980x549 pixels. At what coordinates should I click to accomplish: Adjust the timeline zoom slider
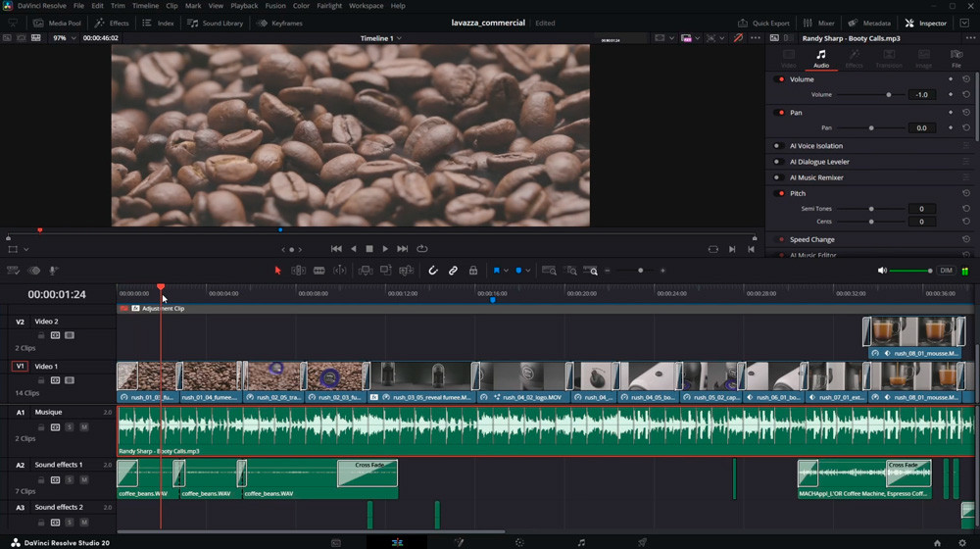click(x=635, y=271)
